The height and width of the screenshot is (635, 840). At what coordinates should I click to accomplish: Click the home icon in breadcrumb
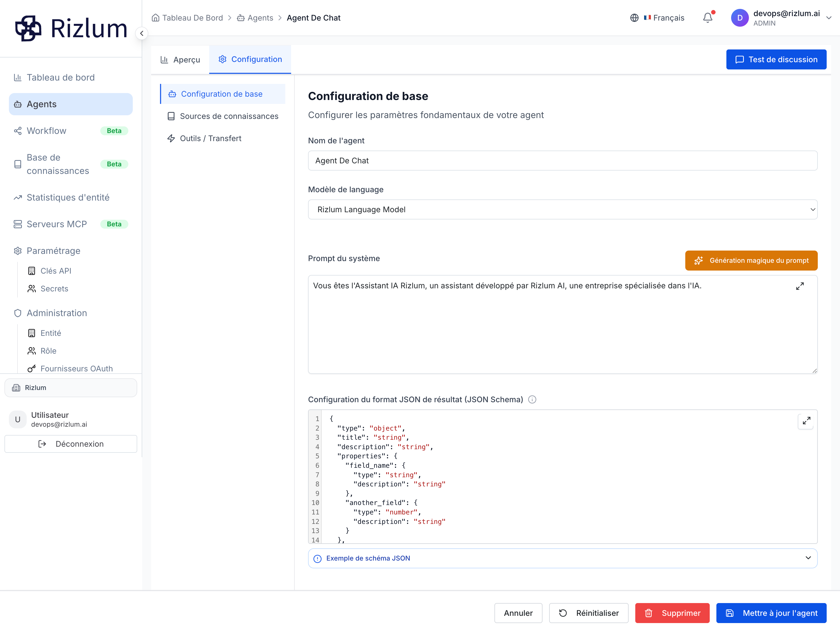[x=155, y=18]
